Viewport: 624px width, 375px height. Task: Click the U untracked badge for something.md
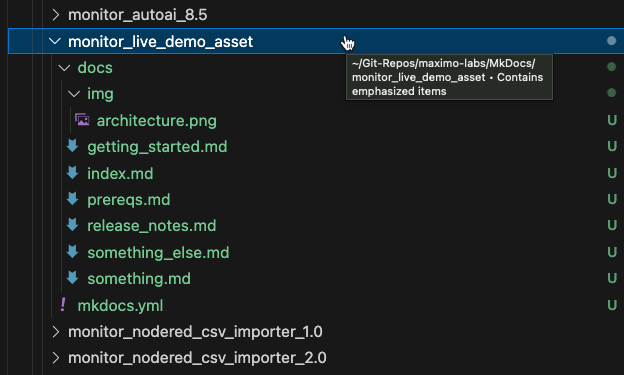click(612, 278)
